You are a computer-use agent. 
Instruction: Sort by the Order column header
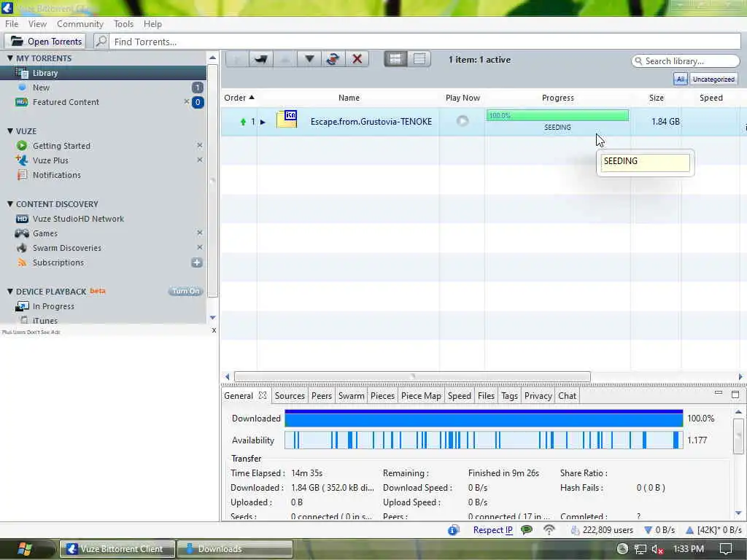click(x=239, y=98)
